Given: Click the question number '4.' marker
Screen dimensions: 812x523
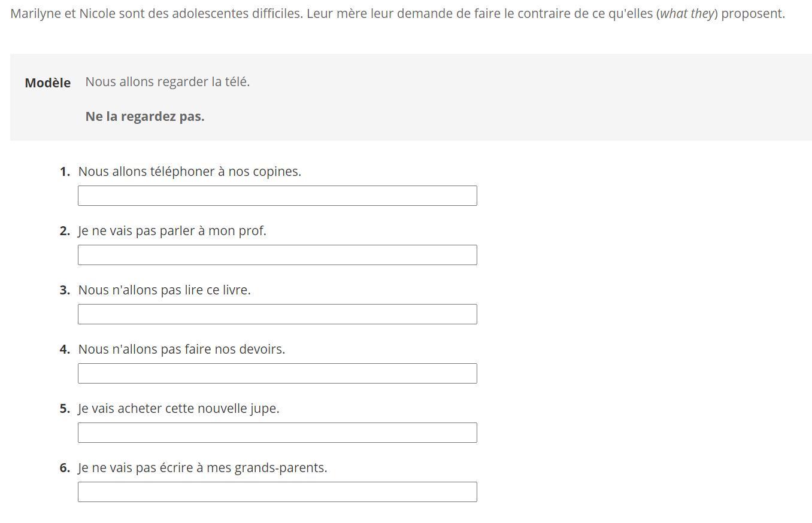Looking at the screenshot, I should (65, 349).
